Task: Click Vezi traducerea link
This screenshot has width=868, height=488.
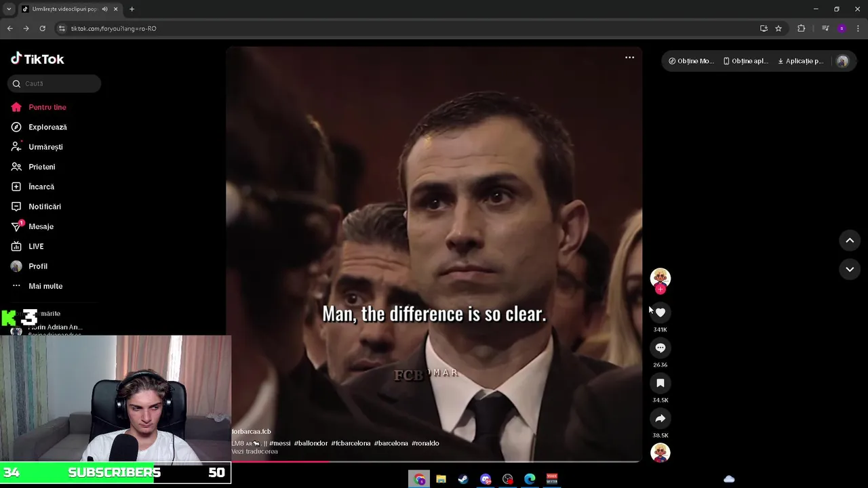Action: click(x=254, y=451)
